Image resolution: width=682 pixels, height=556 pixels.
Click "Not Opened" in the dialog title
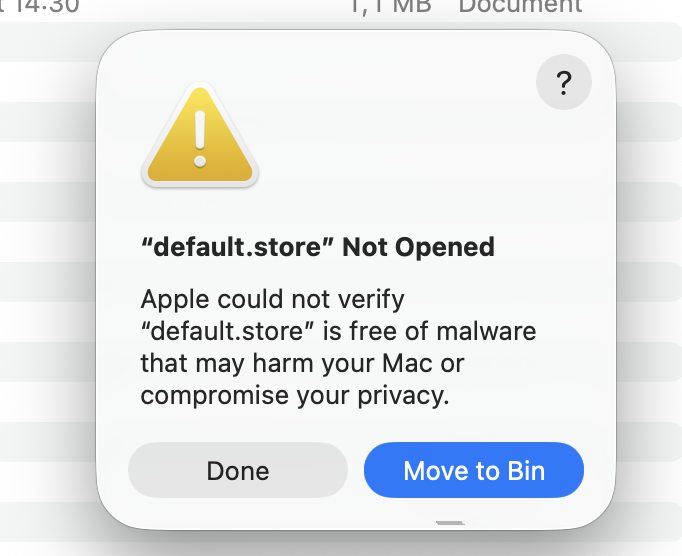[x=418, y=246]
